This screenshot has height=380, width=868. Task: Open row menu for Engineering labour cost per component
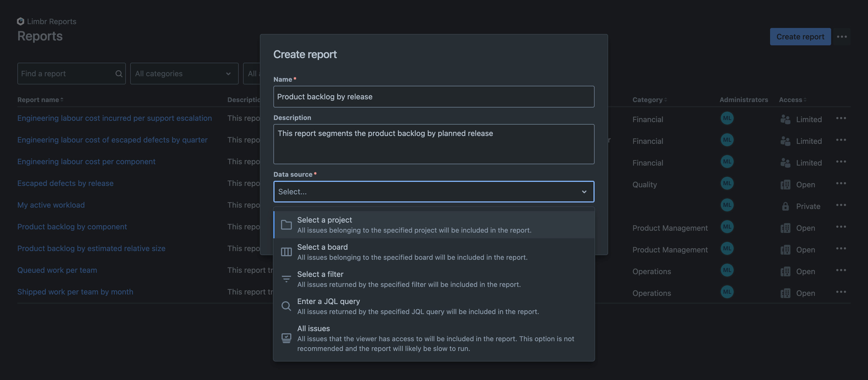click(x=841, y=161)
